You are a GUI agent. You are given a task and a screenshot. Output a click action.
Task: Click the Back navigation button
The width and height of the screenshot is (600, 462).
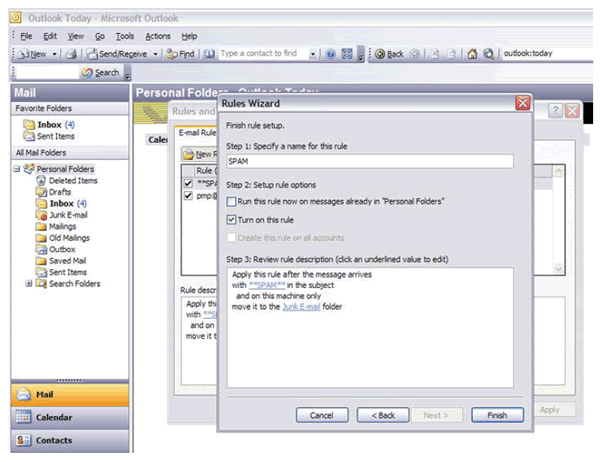[x=390, y=54]
